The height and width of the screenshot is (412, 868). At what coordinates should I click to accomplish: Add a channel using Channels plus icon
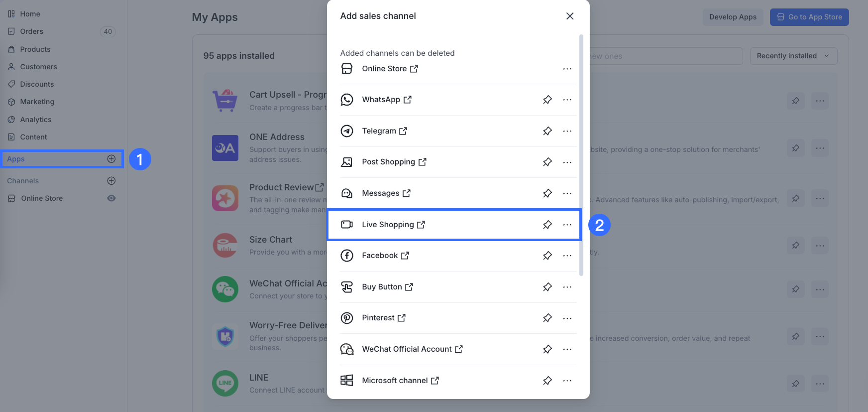[111, 181]
